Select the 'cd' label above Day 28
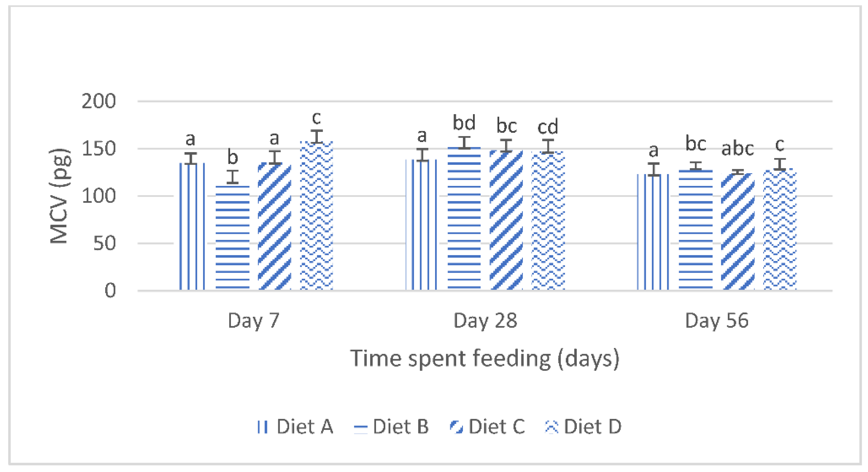 coord(548,127)
